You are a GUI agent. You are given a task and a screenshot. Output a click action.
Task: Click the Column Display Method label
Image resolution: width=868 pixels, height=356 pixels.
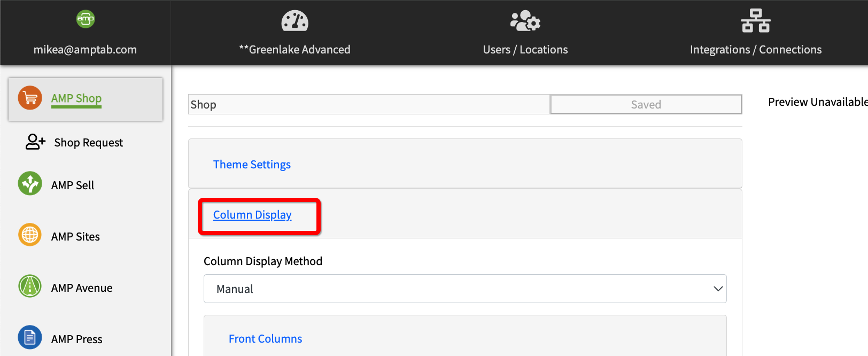pyautogui.click(x=263, y=261)
